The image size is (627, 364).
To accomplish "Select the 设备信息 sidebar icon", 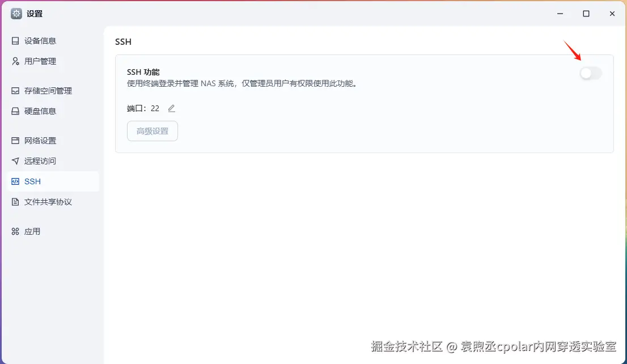I will pyautogui.click(x=15, y=40).
